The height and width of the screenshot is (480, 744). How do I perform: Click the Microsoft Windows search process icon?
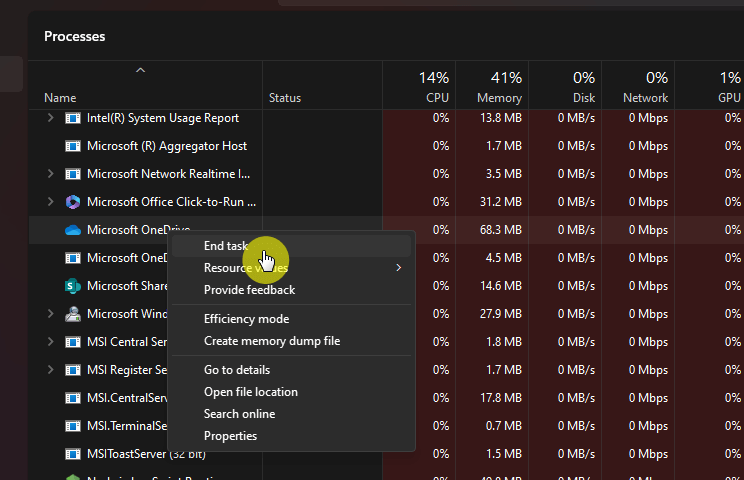[x=73, y=314]
